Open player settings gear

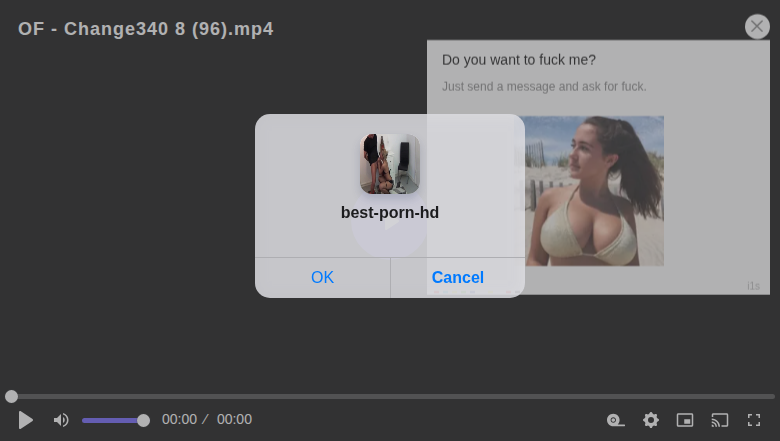pos(651,420)
